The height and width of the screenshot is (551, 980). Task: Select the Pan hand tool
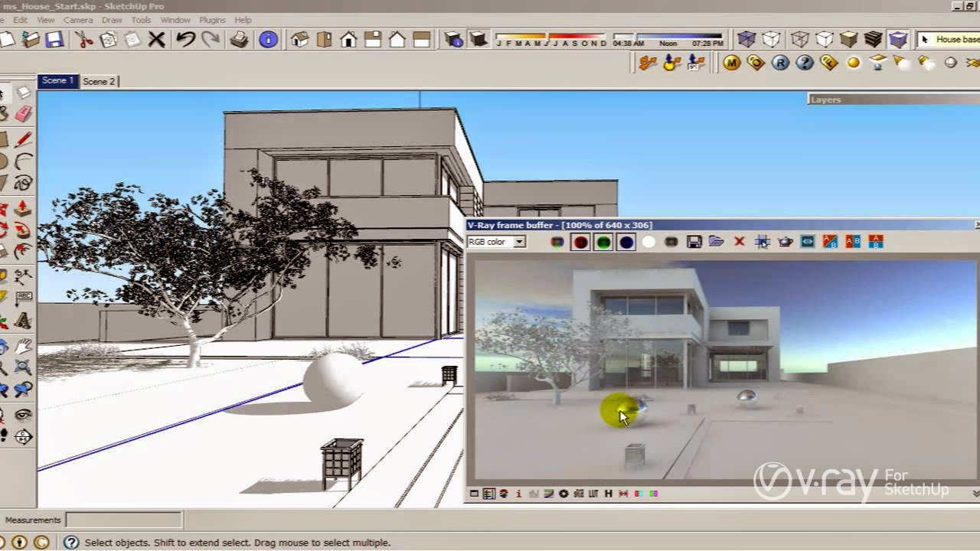click(x=24, y=347)
